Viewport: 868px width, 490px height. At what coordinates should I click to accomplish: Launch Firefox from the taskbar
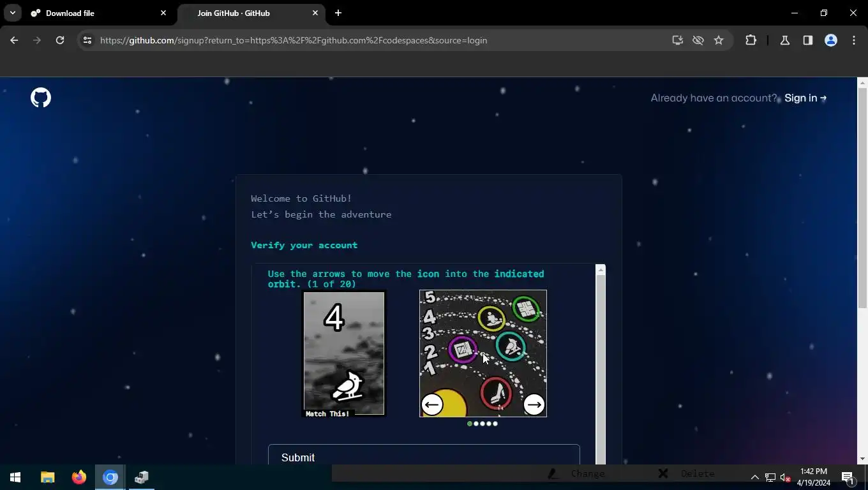pos(79,477)
